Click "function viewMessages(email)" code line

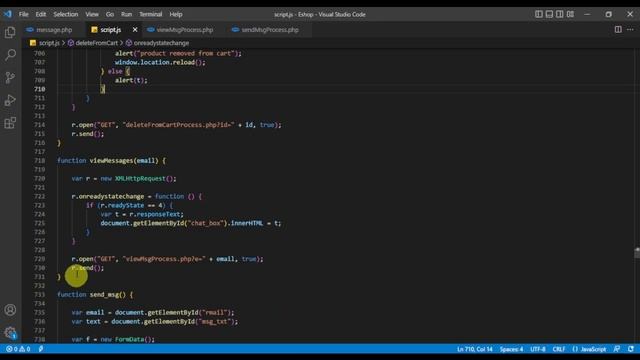pos(111,160)
